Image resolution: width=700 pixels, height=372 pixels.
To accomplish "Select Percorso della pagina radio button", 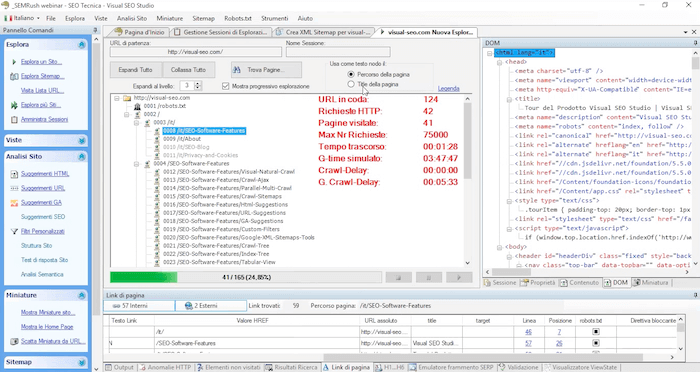I will 351,74.
